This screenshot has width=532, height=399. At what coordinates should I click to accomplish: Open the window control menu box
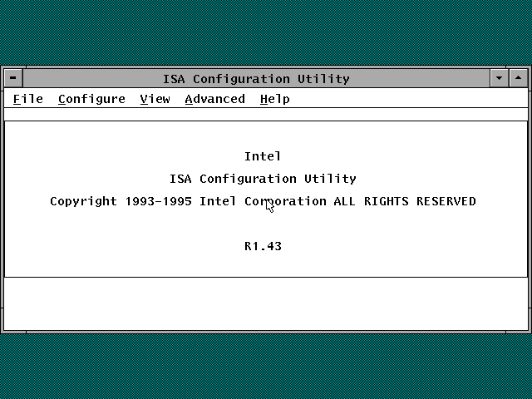[13, 78]
